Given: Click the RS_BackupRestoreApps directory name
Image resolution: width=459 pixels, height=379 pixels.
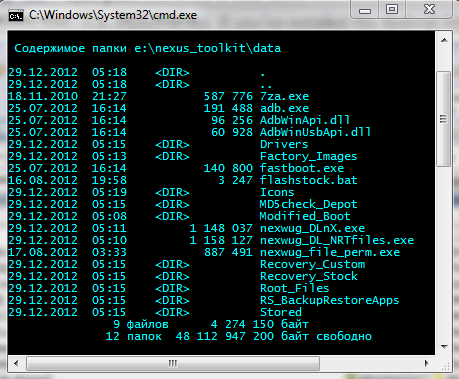Looking at the screenshot, I should [x=329, y=300].
